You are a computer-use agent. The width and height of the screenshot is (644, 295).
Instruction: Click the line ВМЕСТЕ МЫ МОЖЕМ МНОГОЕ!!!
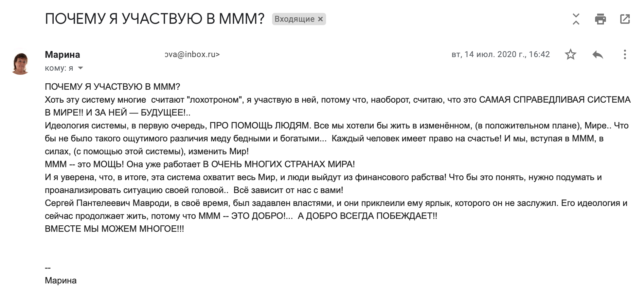(x=114, y=229)
